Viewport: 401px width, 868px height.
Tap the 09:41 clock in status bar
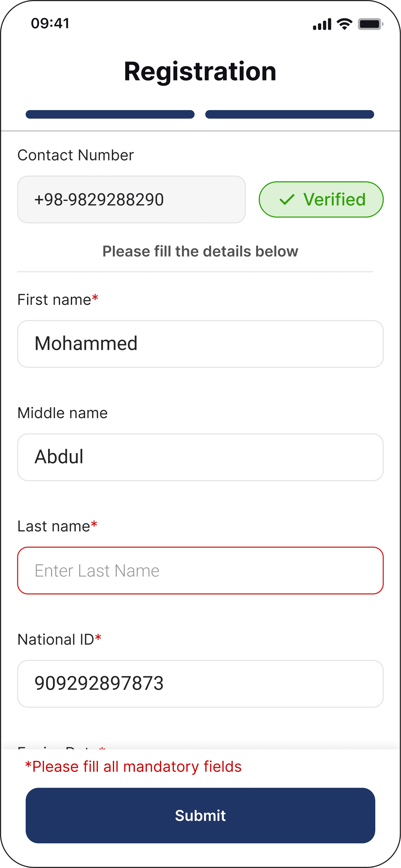click(x=50, y=23)
